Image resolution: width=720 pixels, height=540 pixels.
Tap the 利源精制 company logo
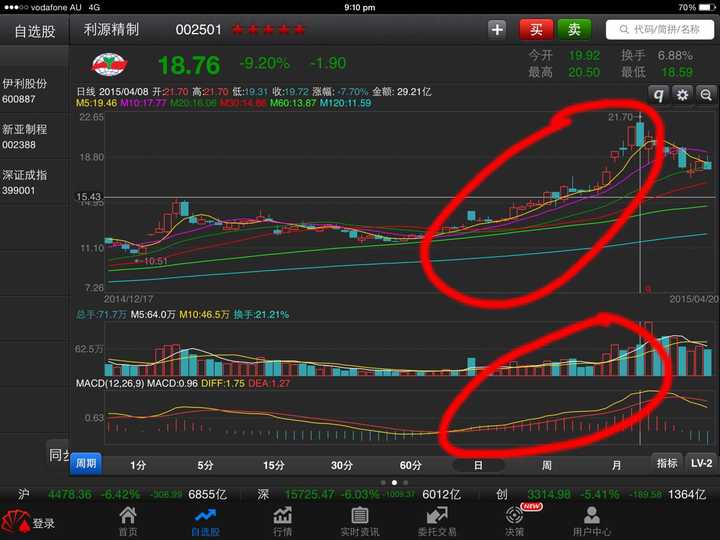point(109,65)
